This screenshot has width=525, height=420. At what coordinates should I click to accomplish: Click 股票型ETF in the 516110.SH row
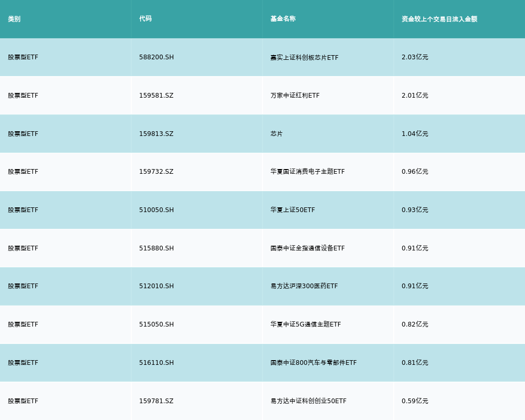23,363
